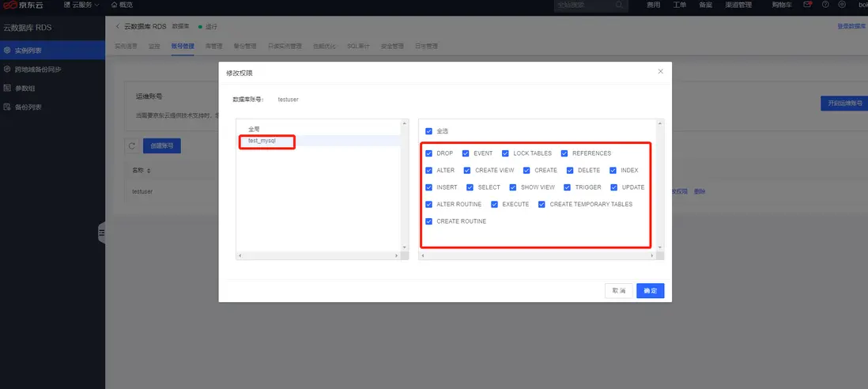868x389 pixels.
Task: Toggle the 全选 checkbox
Action: [x=428, y=131]
